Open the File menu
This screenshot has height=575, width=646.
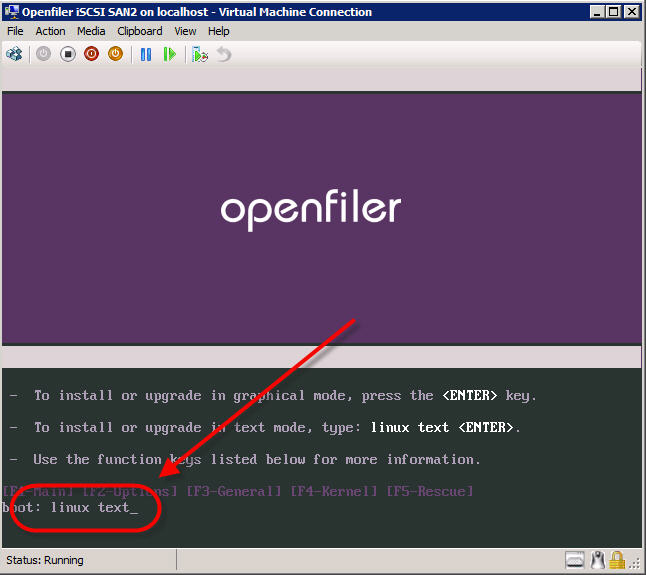coord(15,31)
